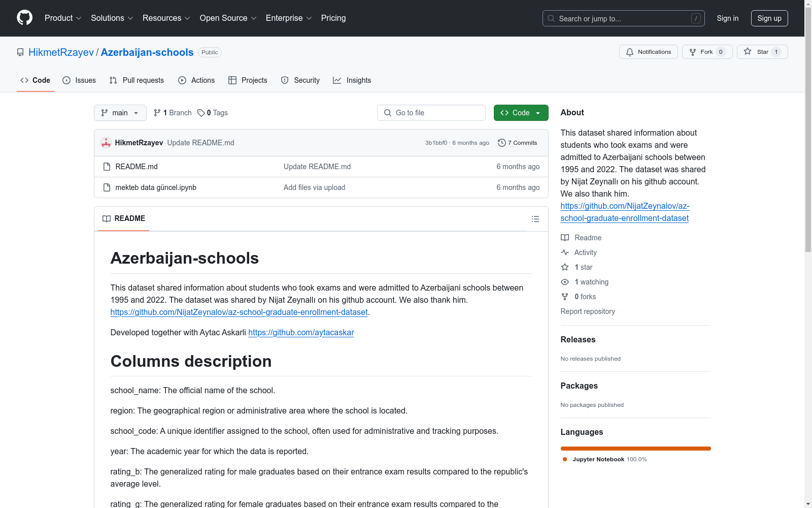Follow the dataset link in the About section
The height and width of the screenshot is (508, 812).
(x=625, y=212)
